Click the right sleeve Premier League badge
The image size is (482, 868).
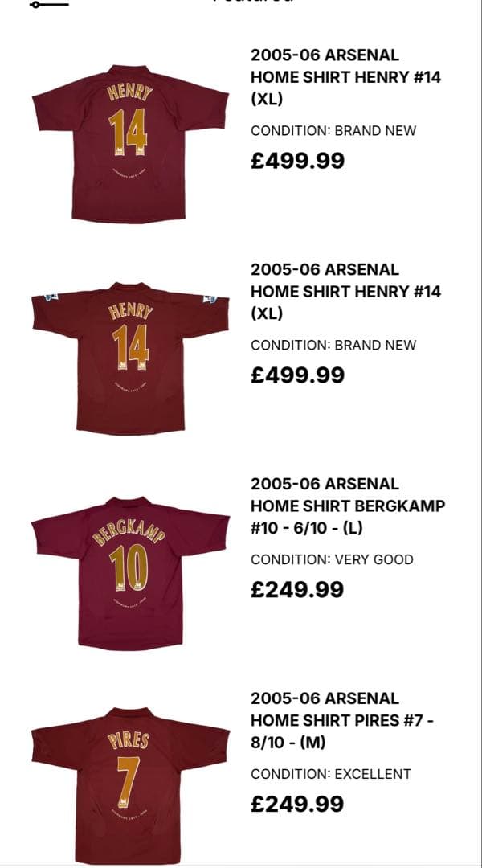click(x=210, y=297)
